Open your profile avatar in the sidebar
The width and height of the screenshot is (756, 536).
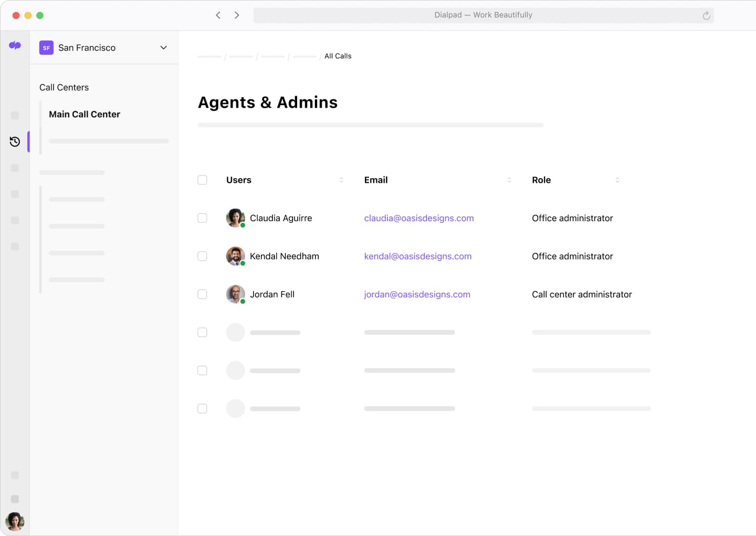tap(15, 522)
